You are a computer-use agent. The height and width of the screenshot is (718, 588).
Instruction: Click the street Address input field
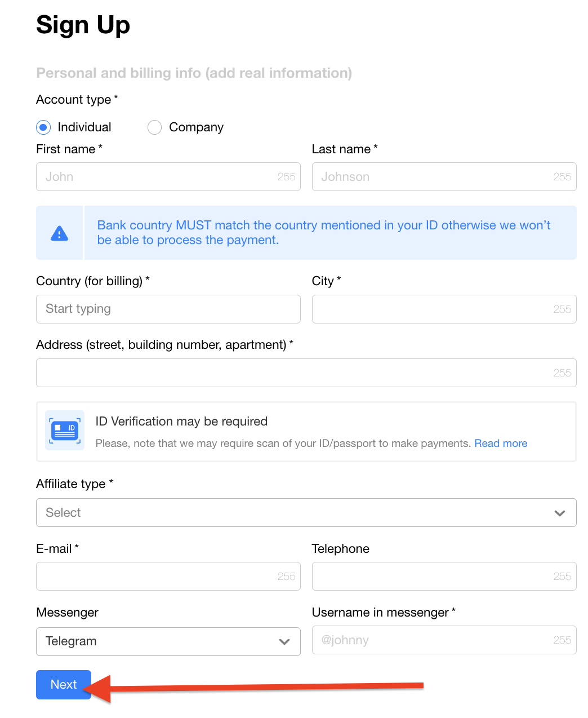pos(293,373)
